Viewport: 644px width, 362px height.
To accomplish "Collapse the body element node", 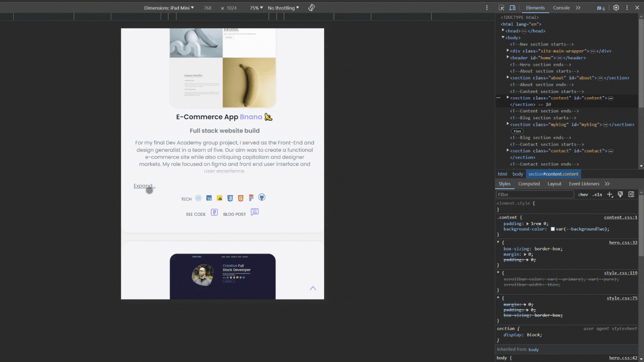I will 503,37.
